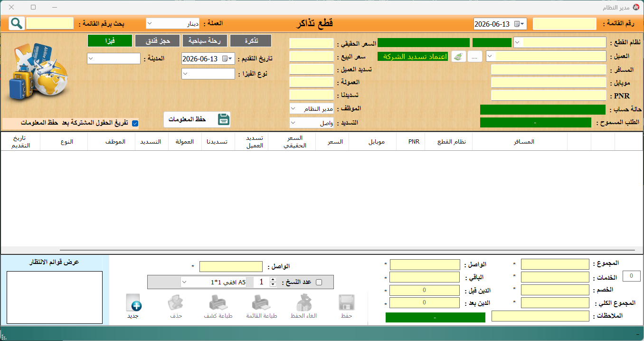644x341 pixels.
Task: Click اعتماد تسديد الشركة button
Action: 413,56
